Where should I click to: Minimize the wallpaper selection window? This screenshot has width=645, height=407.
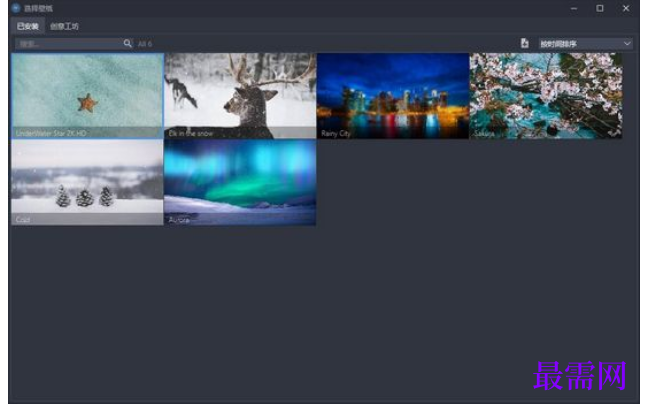click(x=574, y=8)
